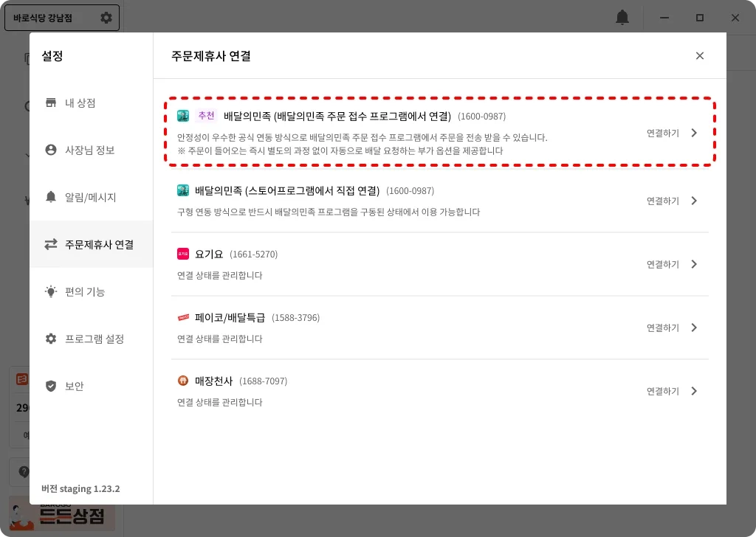Expand the chevron for recommended 배달의민족 connection

coord(694,133)
